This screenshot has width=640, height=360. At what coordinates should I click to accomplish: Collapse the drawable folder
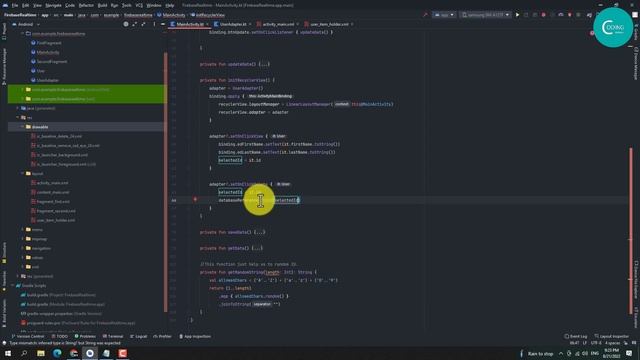click(x=22, y=127)
